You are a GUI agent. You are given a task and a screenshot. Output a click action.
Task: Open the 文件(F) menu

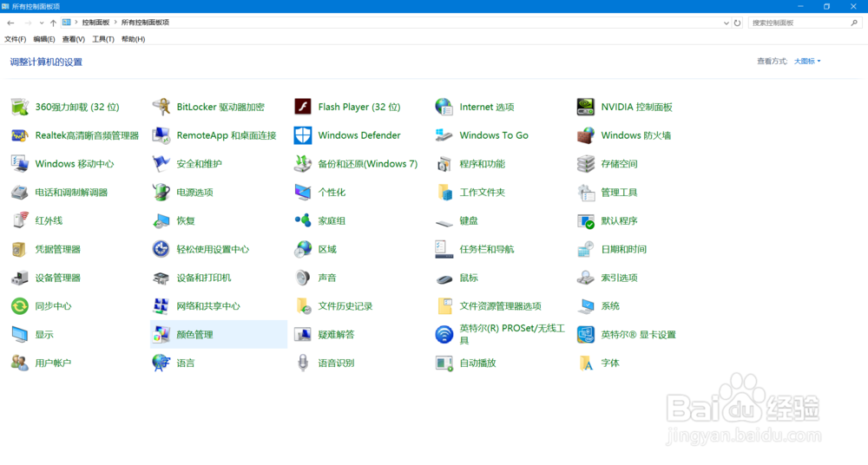click(15, 39)
